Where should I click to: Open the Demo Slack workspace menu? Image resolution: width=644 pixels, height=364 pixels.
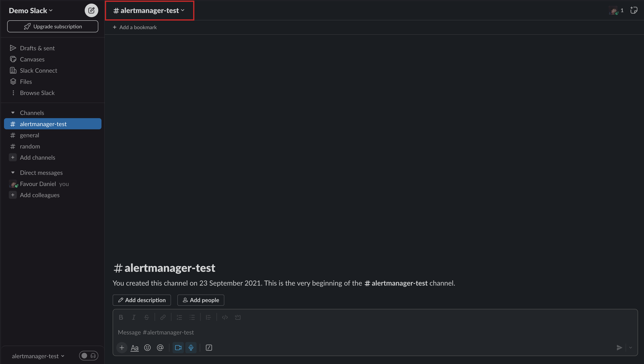pos(31,11)
